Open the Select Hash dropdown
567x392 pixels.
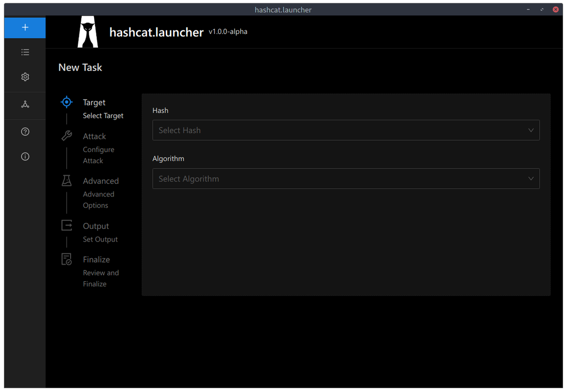pyautogui.click(x=345, y=130)
